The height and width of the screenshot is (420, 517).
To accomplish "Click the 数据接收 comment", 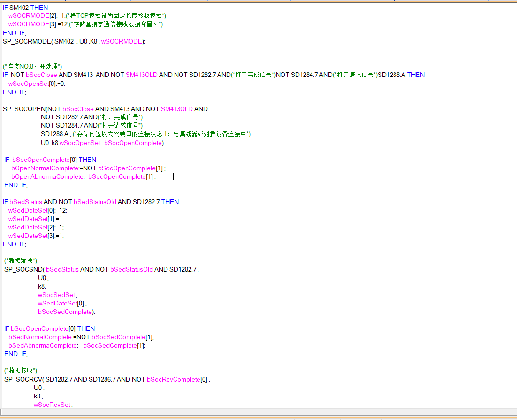I will [x=21, y=371].
